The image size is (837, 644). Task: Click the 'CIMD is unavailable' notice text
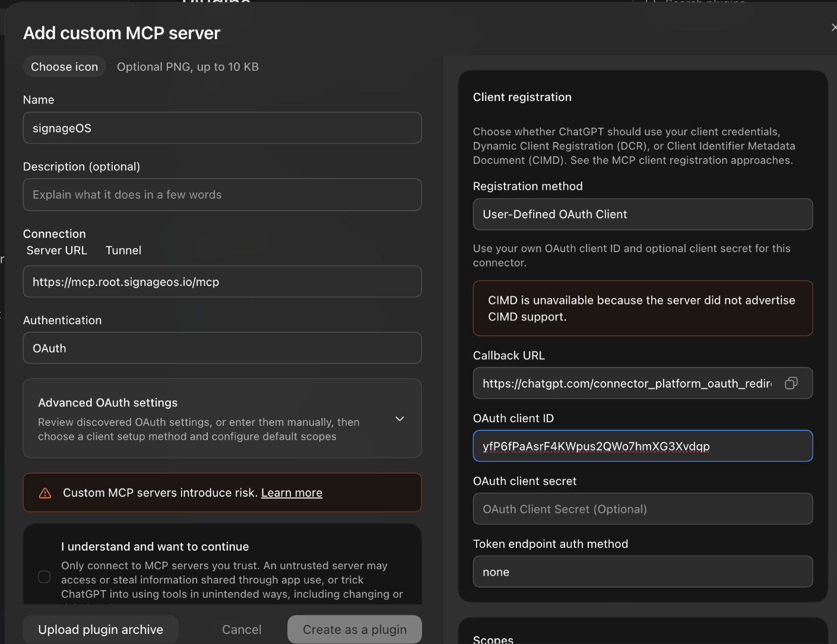(641, 309)
